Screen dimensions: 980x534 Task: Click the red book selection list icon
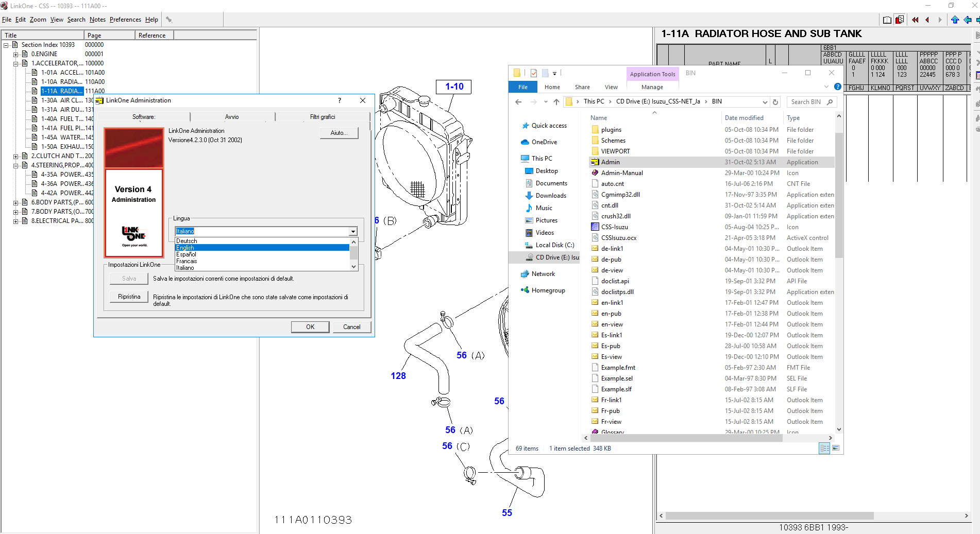[x=900, y=20]
